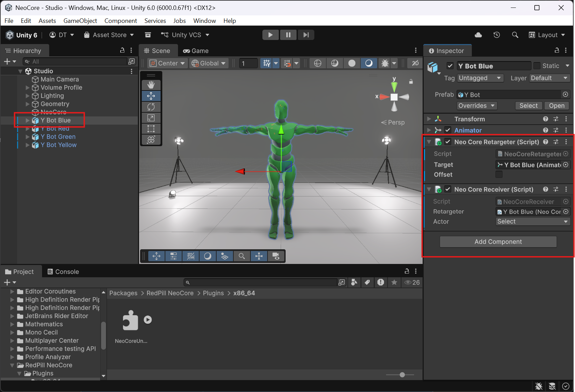Expand the Transform component
575x392 pixels.
[x=429, y=119]
